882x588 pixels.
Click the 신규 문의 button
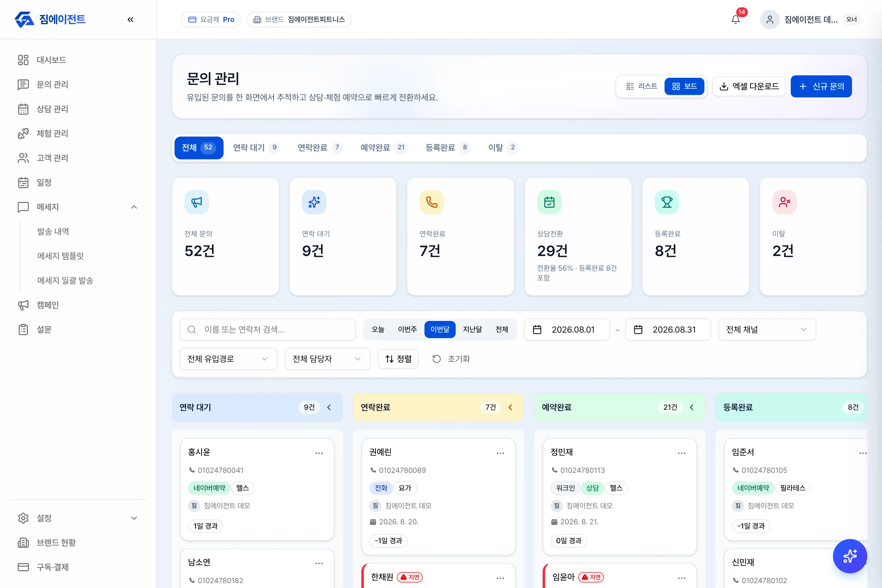tap(821, 86)
